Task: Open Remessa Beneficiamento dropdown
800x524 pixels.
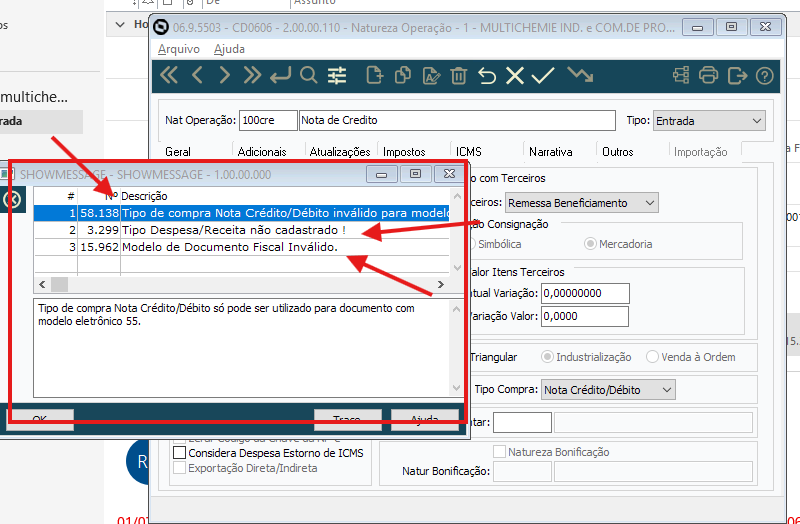Action: pyautogui.click(x=582, y=203)
